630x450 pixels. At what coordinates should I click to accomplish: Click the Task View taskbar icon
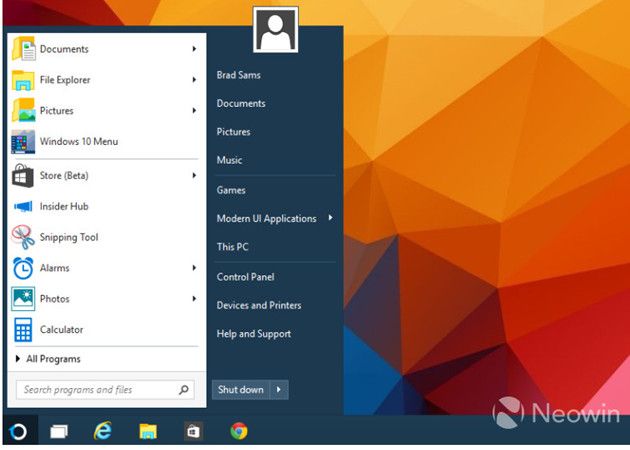click(x=59, y=431)
